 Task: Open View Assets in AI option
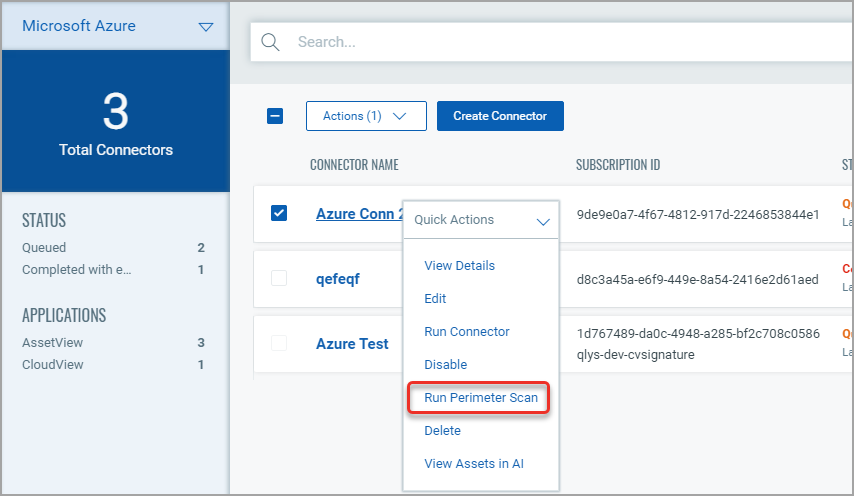pyautogui.click(x=473, y=464)
